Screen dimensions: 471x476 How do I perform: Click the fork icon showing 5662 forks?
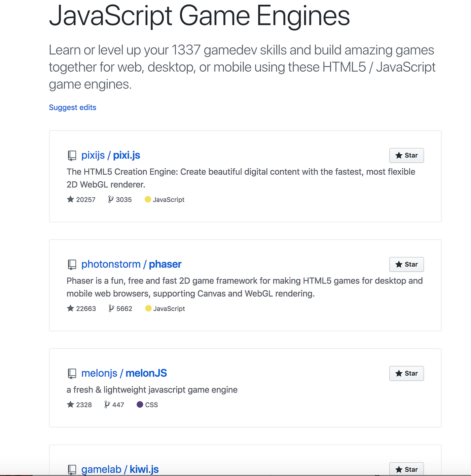click(111, 308)
